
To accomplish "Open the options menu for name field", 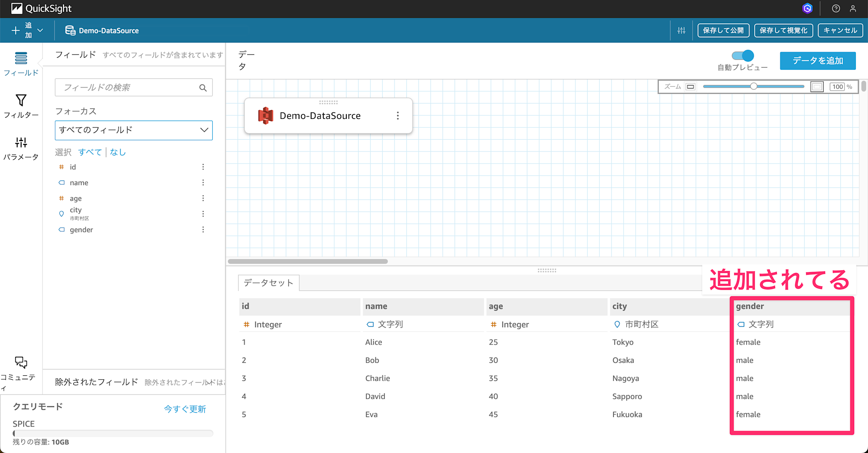I will pos(203,183).
